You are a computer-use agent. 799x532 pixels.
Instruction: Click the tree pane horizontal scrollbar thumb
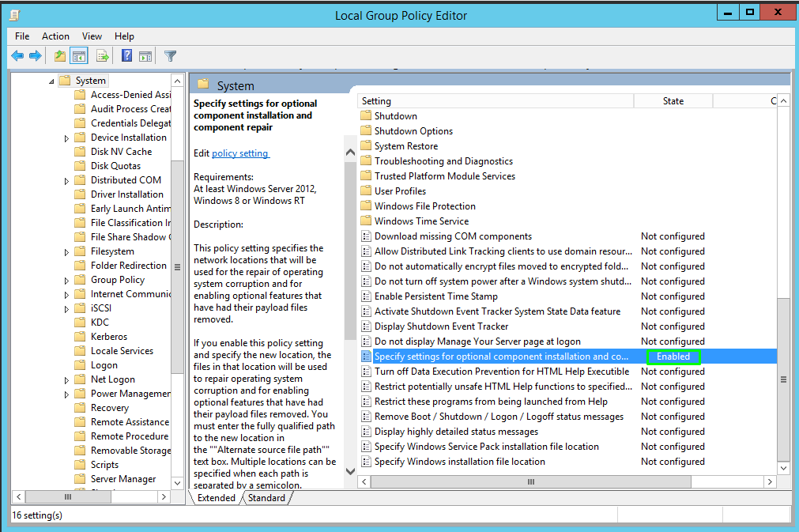[68, 496]
